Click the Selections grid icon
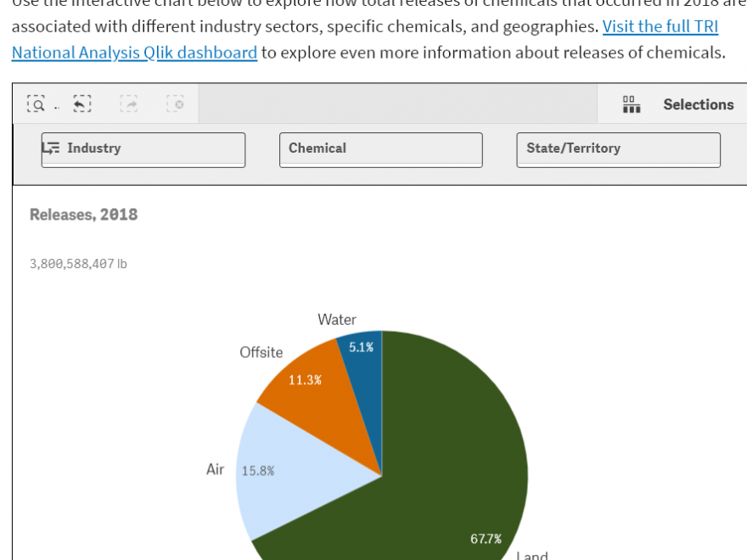Image resolution: width=747 pixels, height=560 pixels. (632, 104)
